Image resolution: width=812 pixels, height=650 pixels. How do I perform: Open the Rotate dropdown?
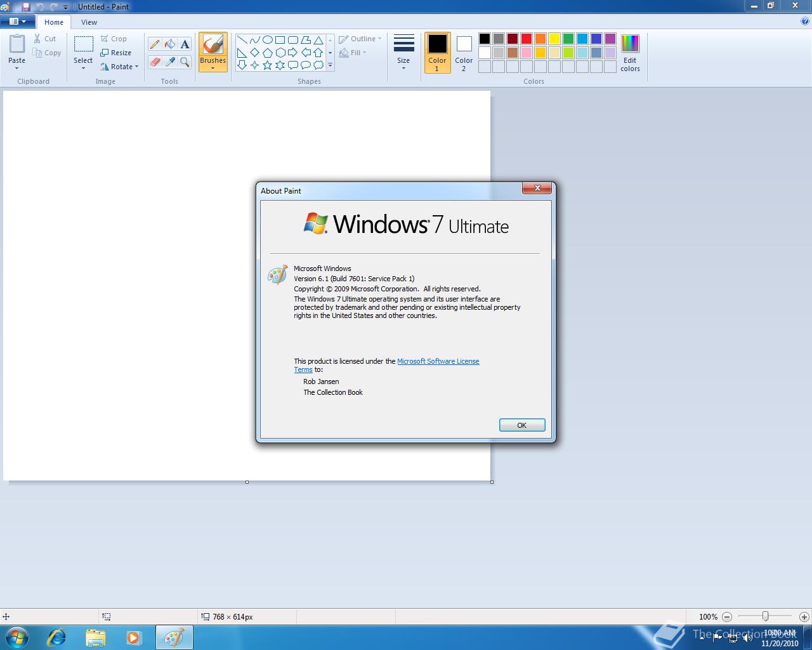[119, 67]
